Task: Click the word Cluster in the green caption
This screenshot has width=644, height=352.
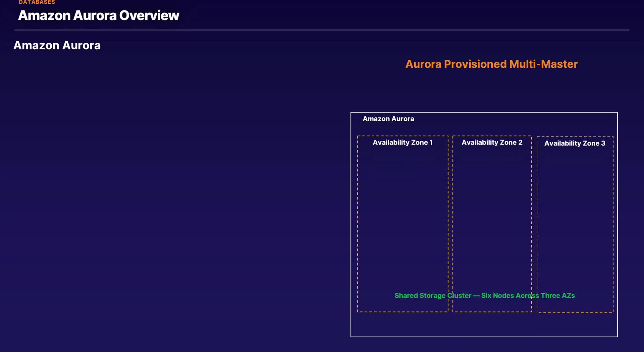Action: [x=460, y=296]
